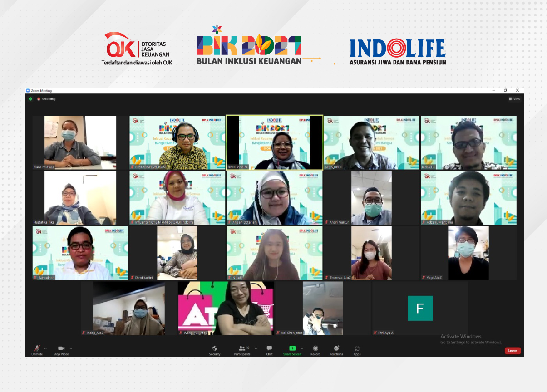Click the red Recording indicator
Viewport: 547px width, 392px height.
(46, 99)
